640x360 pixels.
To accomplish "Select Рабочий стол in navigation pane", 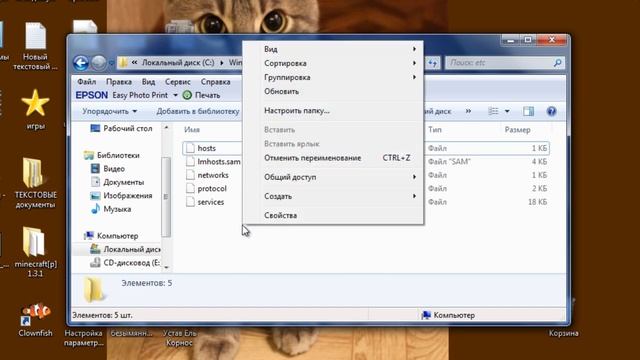I will point(127,128).
